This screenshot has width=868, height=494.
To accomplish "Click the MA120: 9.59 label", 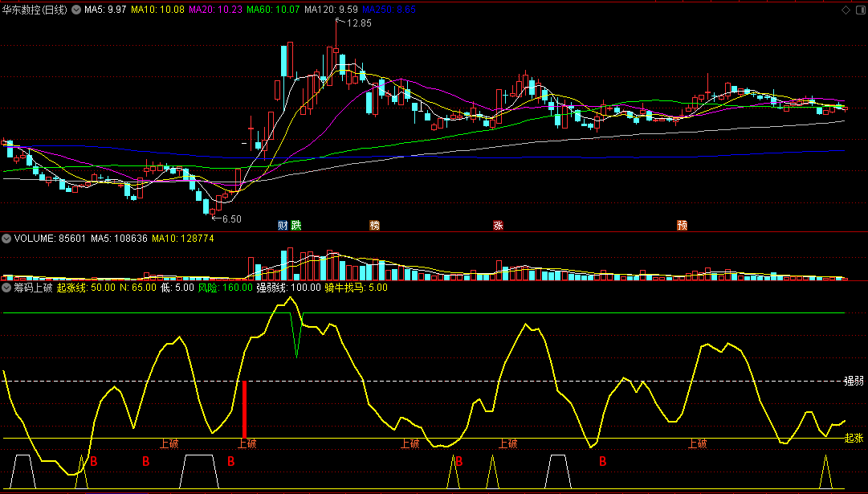I will [x=331, y=10].
